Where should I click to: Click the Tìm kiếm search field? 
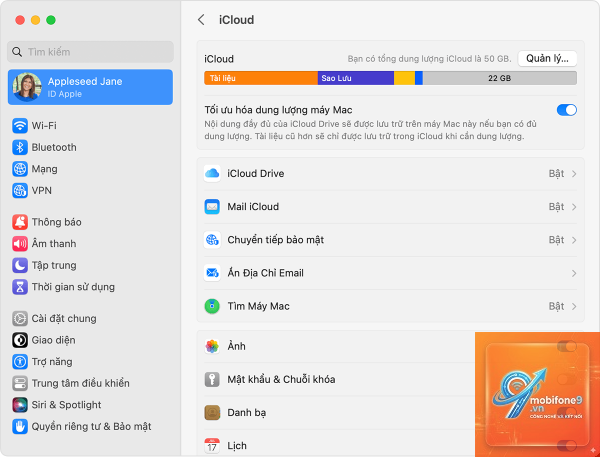tap(90, 52)
